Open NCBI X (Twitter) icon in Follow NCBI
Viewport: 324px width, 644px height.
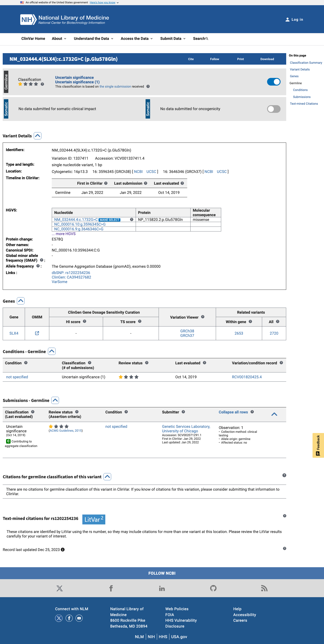(x=59, y=589)
